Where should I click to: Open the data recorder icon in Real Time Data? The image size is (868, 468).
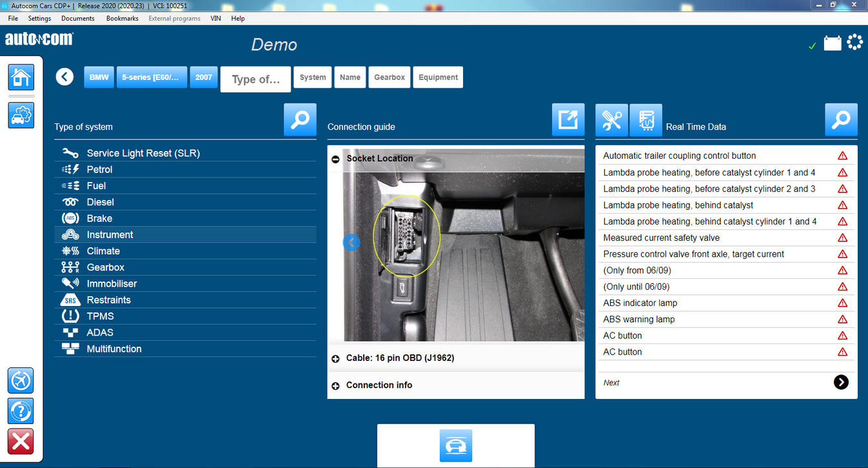click(x=646, y=119)
